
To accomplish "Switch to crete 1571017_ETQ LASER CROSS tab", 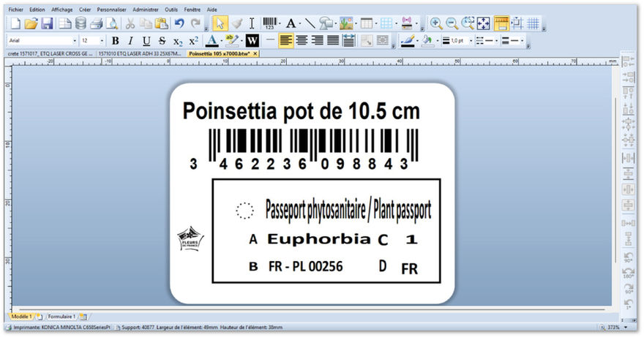I will [x=50, y=54].
